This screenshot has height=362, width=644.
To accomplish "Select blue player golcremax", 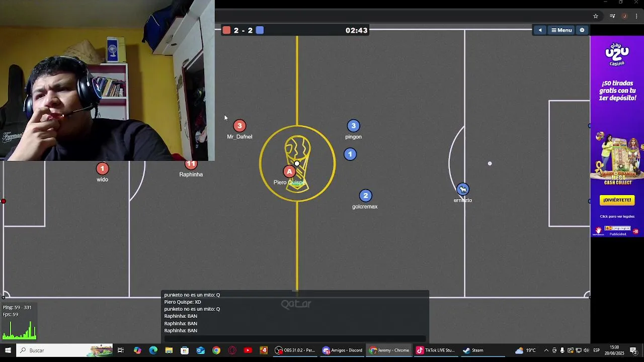I will 366,196.
